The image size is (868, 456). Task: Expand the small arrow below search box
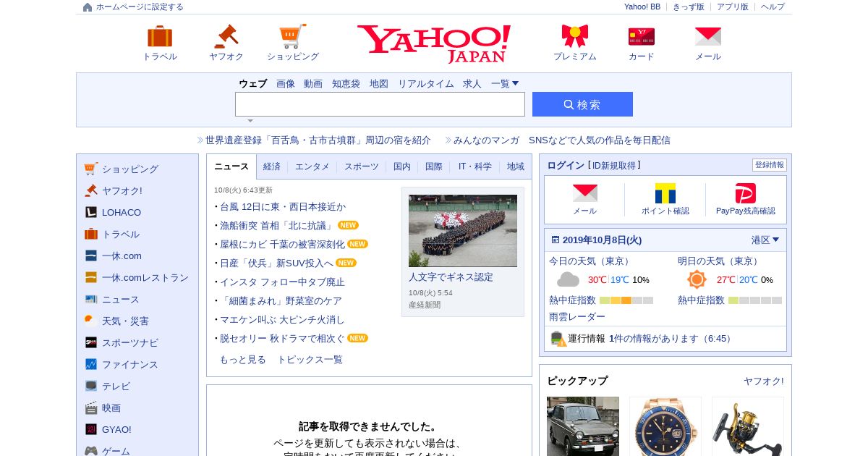click(x=250, y=121)
